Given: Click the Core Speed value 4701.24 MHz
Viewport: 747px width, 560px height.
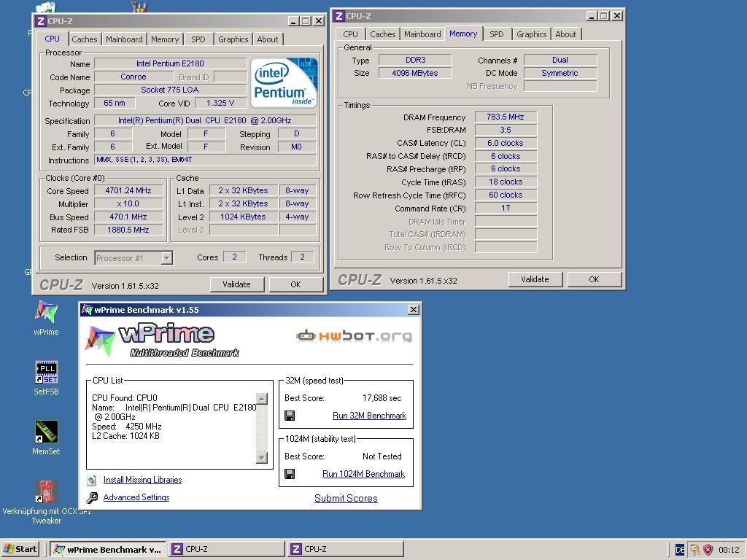Looking at the screenshot, I should [128, 190].
